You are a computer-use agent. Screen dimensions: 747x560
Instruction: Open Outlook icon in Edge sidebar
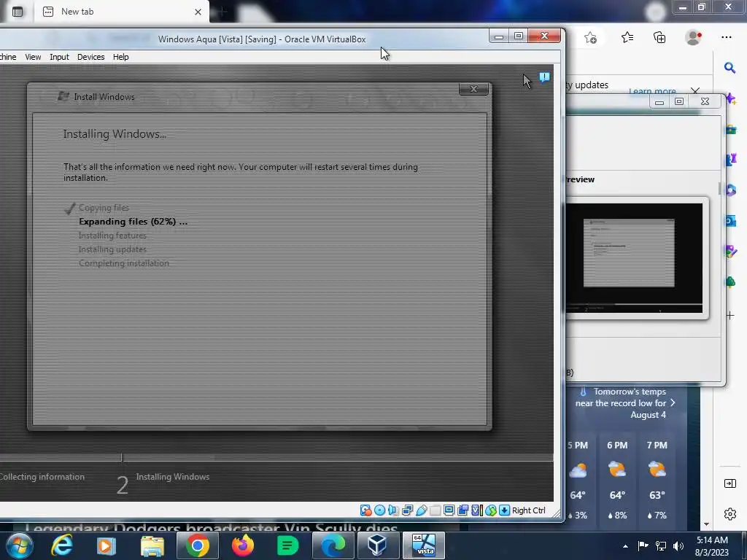click(x=731, y=220)
